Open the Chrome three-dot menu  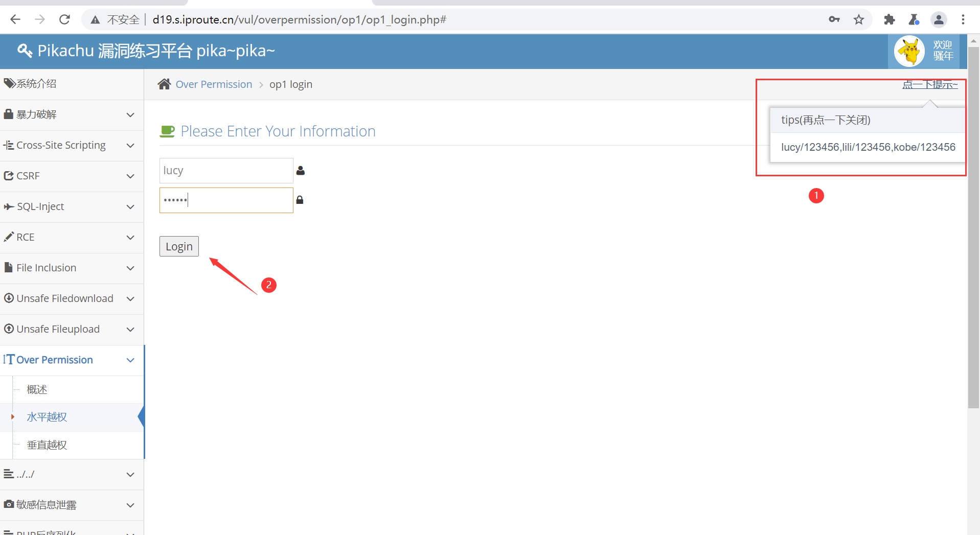963,19
